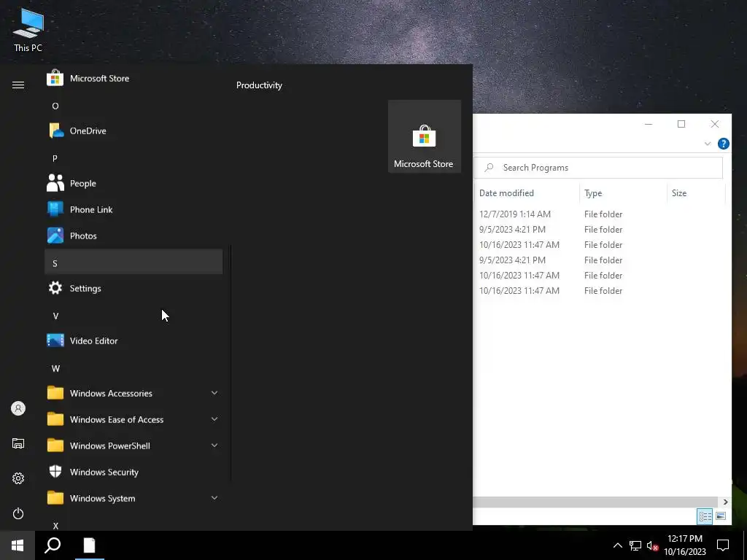Screen dimensions: 747x560
Task: Click the Windows Start button
Action: (x=18, y=545)
